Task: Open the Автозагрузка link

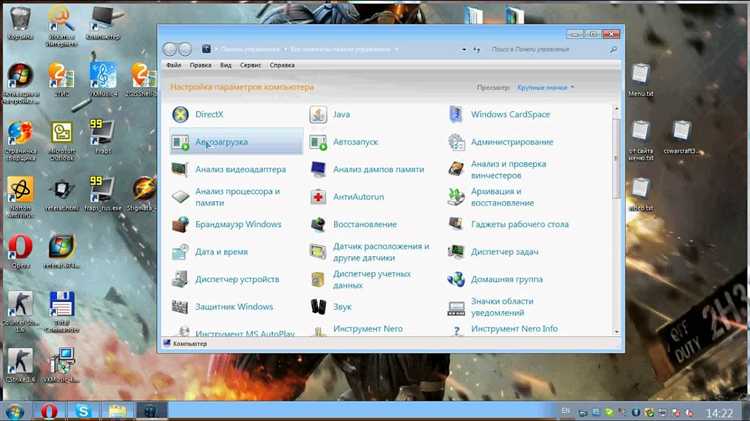Action: (x=222, y=143)
